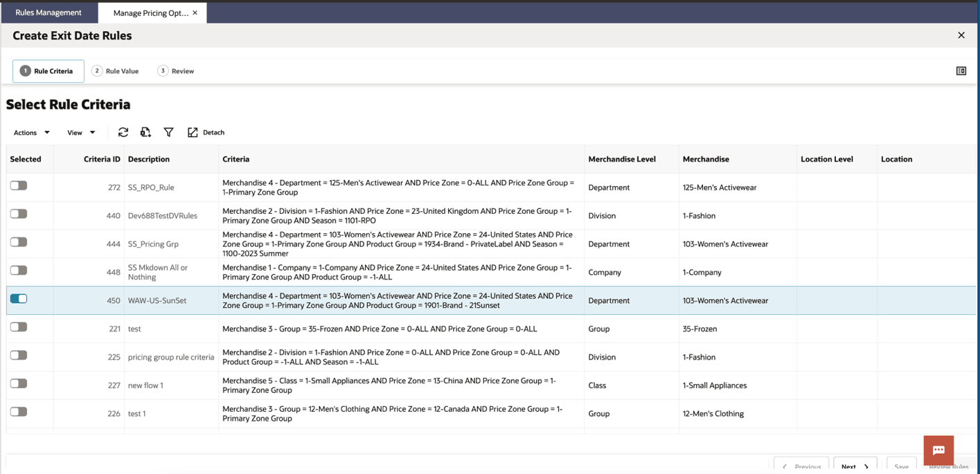Detach the criteria table

pos(206,132)
